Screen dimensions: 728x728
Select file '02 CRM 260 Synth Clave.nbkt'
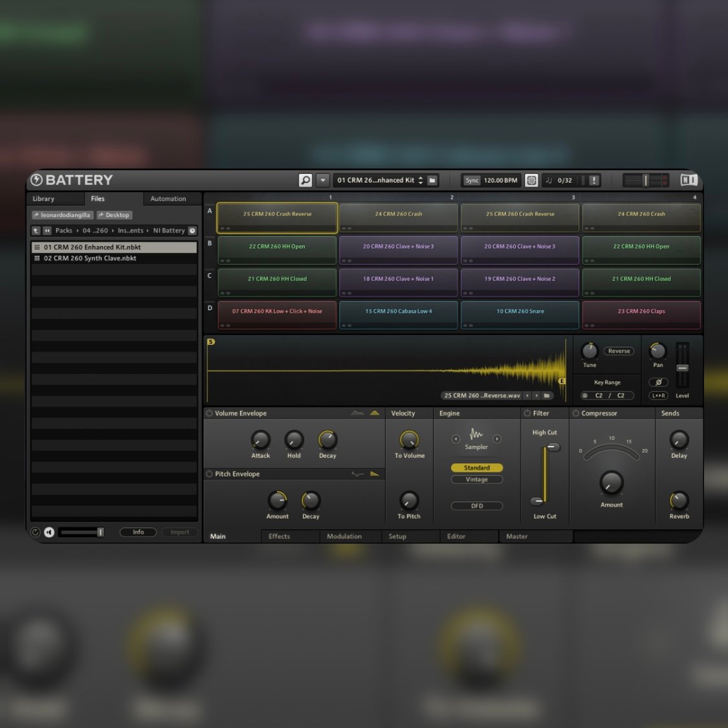[114, 258]
